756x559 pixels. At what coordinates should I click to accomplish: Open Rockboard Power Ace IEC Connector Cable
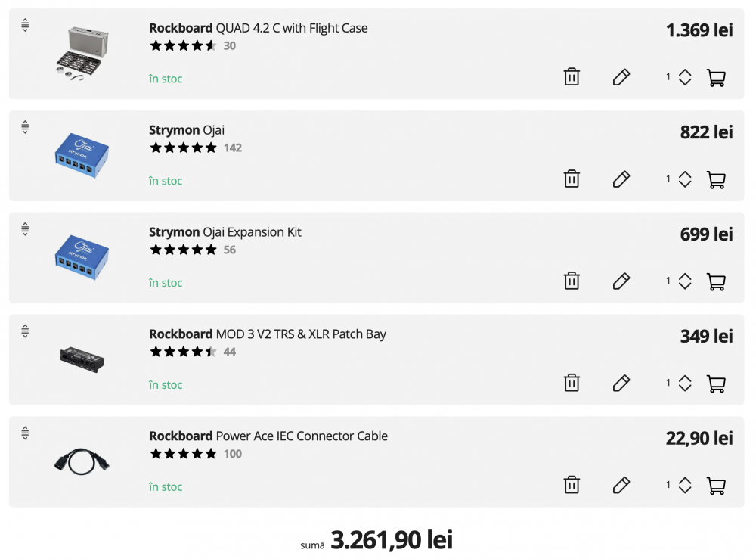point(268,436)
